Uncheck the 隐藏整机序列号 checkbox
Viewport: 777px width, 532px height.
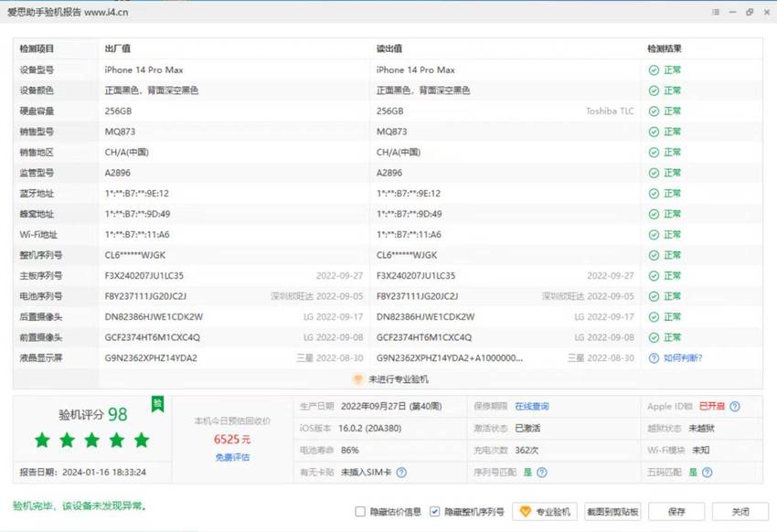[x=434, y=511]
